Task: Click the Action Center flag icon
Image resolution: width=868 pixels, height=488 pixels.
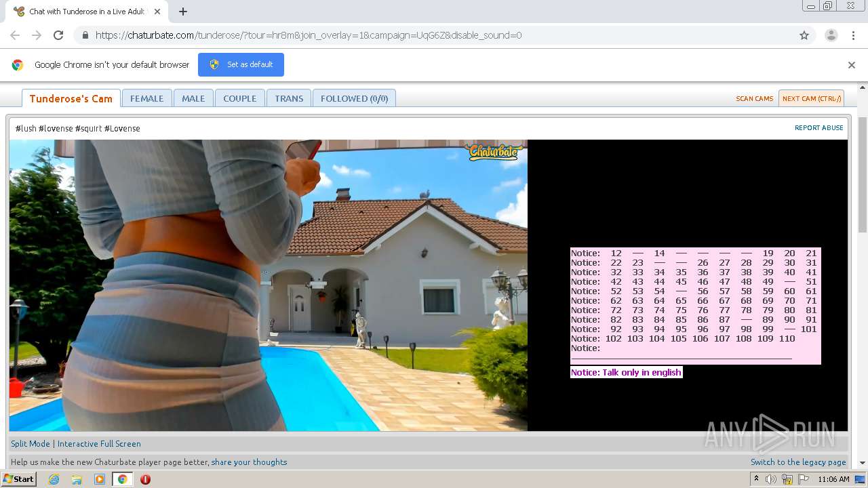Action: (x=804, y=479)
